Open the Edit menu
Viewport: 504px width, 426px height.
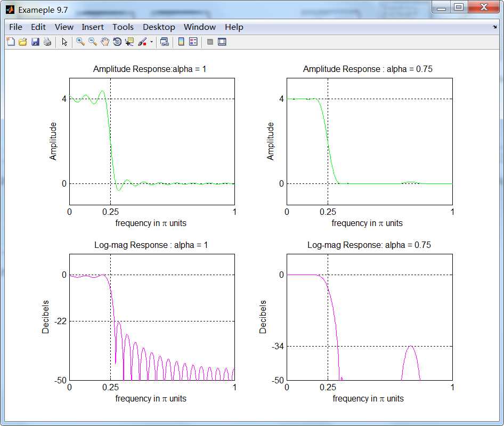click(x=38, y=27)
